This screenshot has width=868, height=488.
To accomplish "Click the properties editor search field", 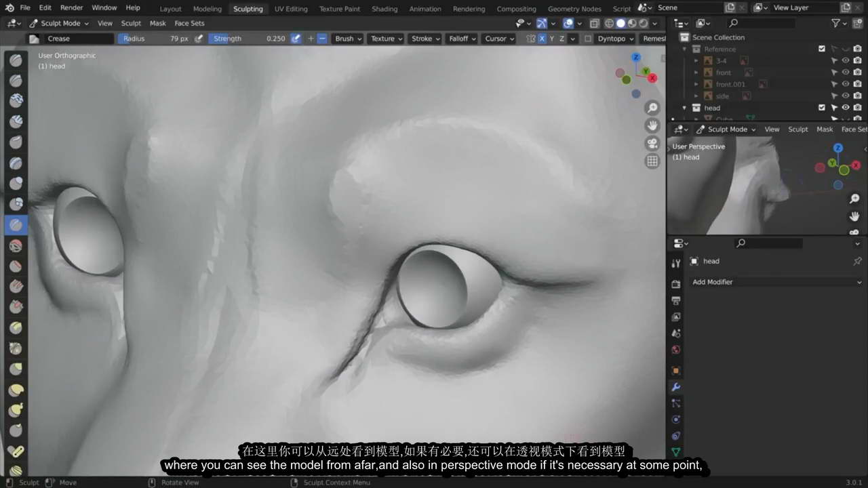I will [769, 243].
